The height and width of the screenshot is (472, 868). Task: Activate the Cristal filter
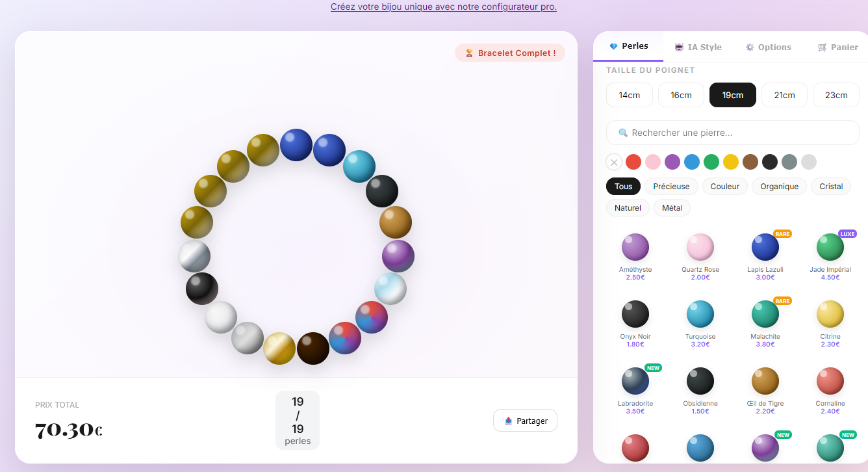(830, 186)
